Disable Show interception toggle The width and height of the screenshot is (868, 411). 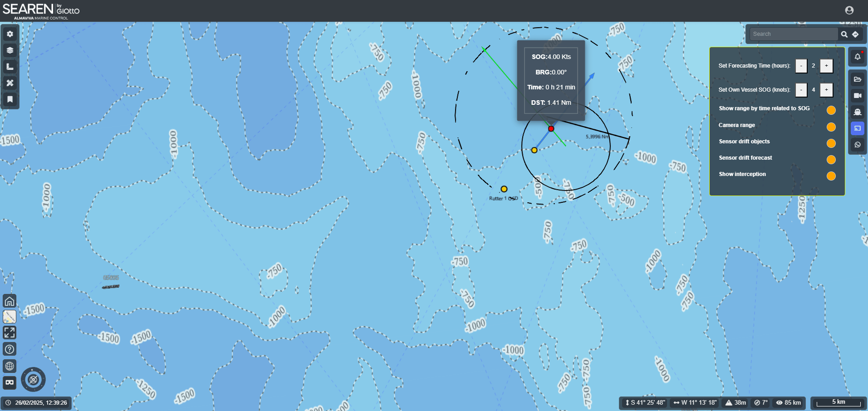tap(831, 176)
